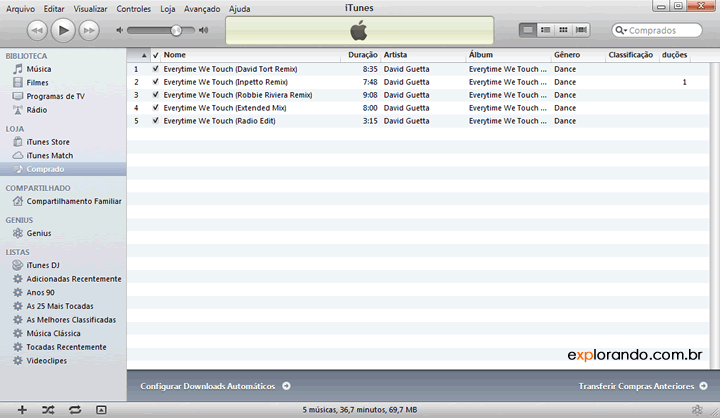Open the search magnifier dropdown

[x=621, y=30]
